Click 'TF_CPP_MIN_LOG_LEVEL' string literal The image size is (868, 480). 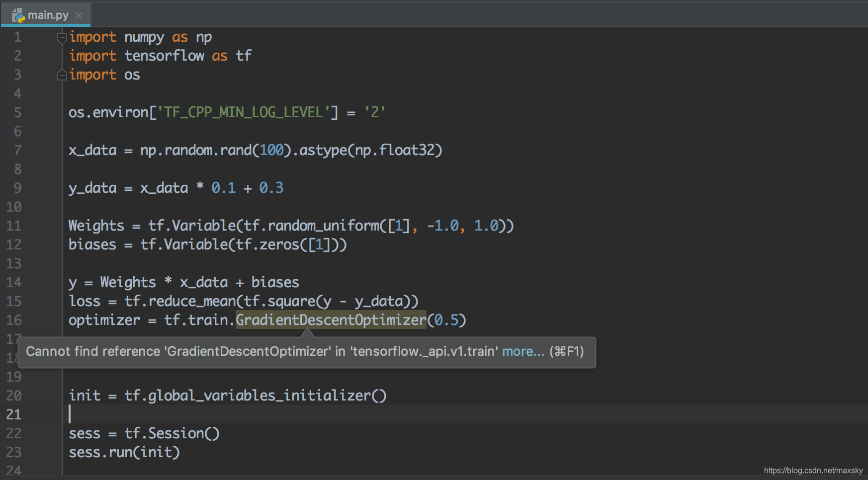(244, 113)
